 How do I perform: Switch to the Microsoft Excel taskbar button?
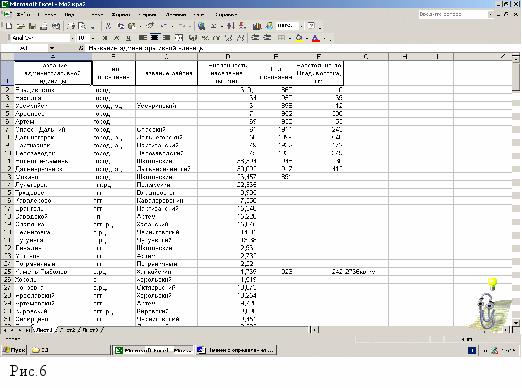point(153,350)
